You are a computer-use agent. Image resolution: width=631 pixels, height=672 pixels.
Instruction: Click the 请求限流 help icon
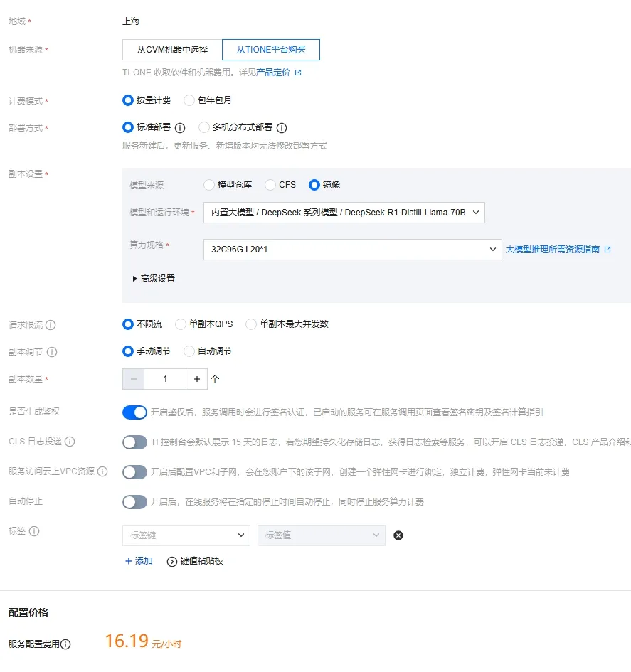[x=51, y=325]
